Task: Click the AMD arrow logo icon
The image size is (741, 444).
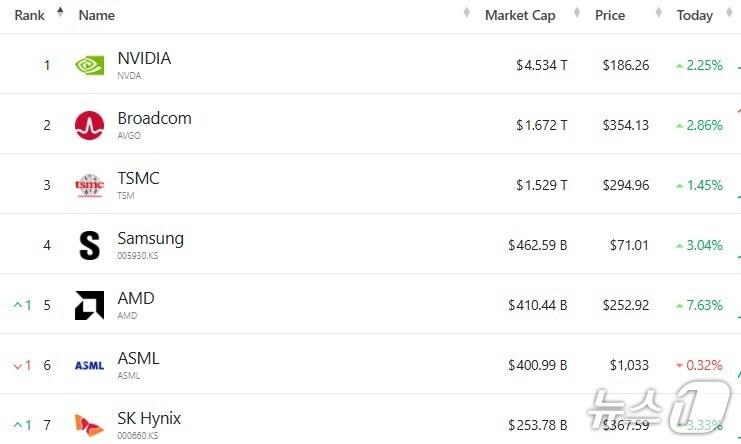Action: [x=89, y=305]
